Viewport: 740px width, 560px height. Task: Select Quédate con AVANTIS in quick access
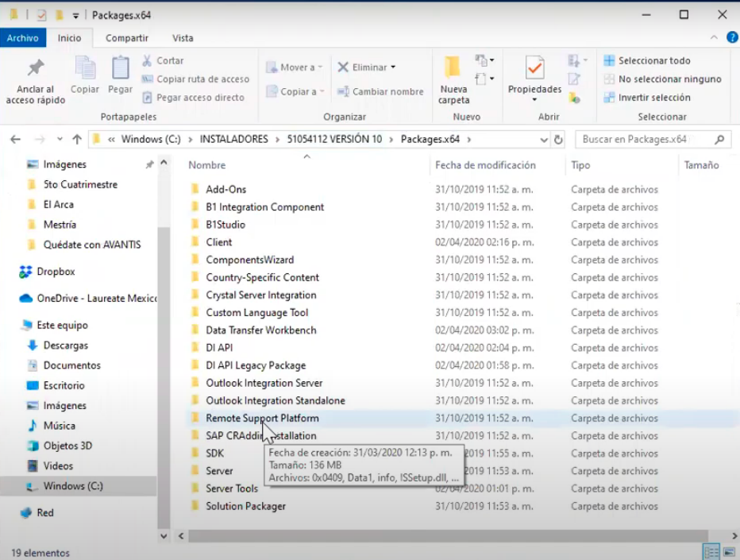(84, 245)
